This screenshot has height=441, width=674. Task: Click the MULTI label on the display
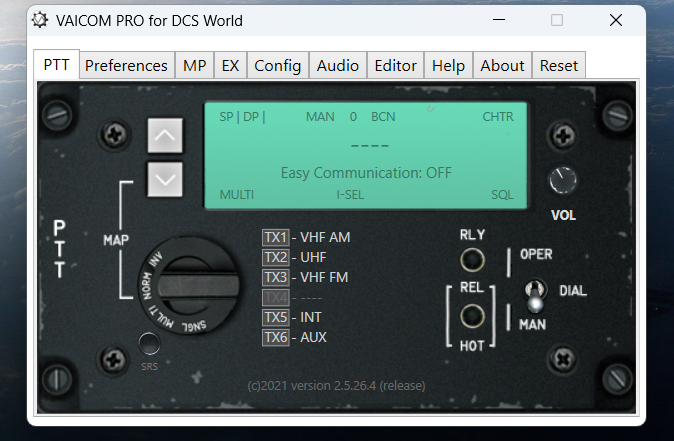click(x=237, y=195)
